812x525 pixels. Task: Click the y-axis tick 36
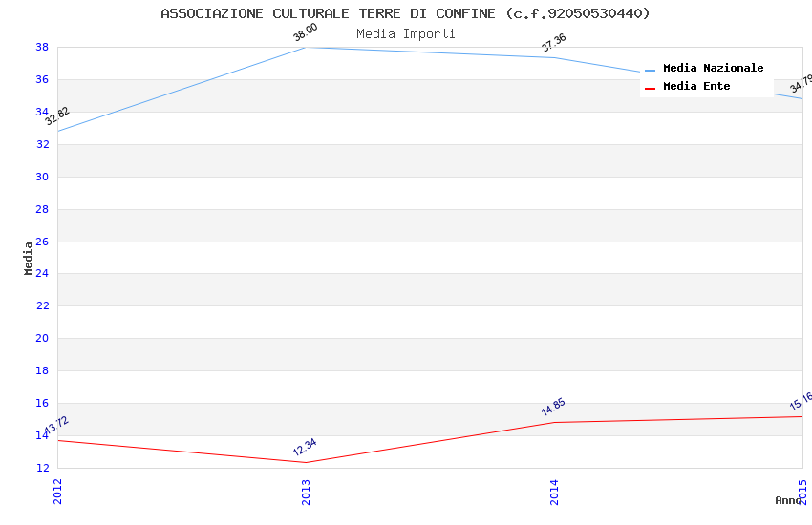coord(42,79)
